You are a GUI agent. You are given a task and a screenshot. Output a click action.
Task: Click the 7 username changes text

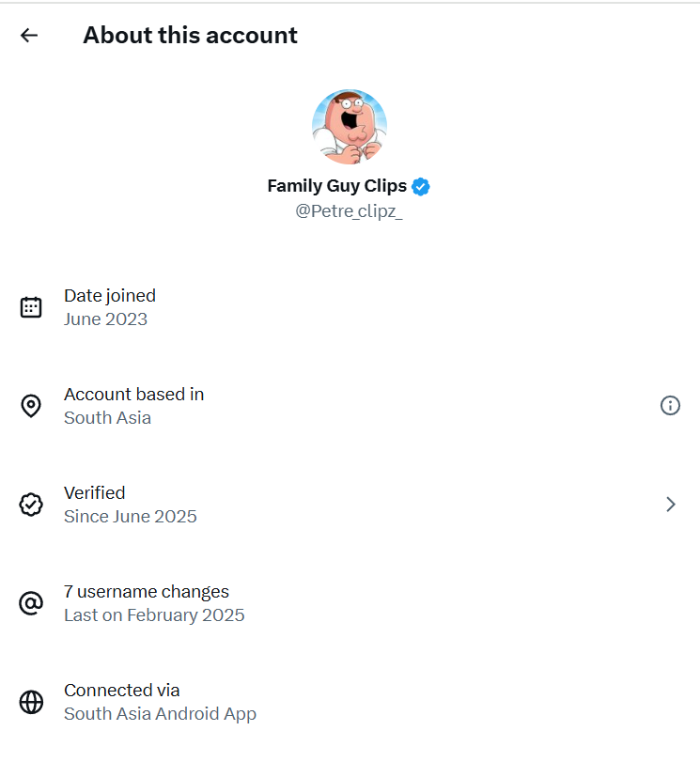[x=146, y=592]
